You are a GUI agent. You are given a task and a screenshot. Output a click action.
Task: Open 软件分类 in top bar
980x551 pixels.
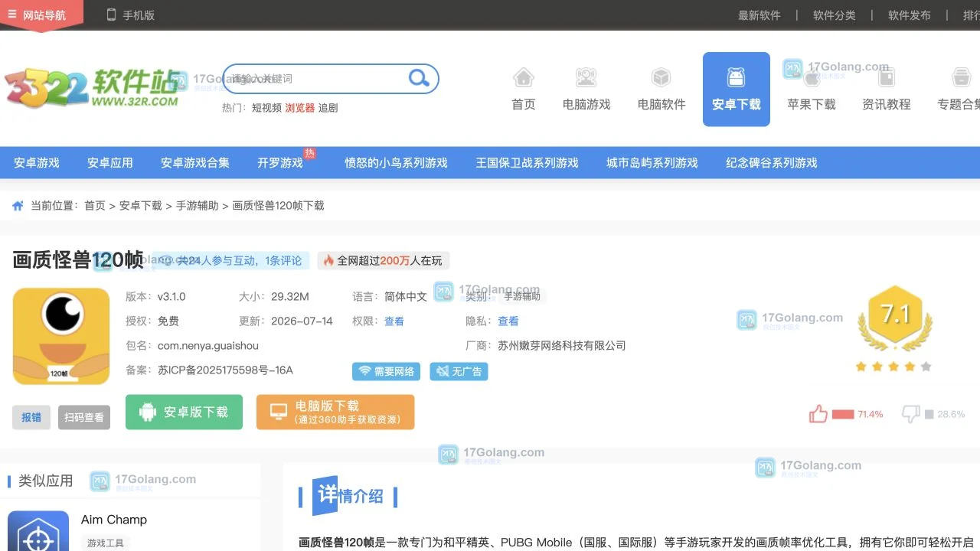[834, 15]
